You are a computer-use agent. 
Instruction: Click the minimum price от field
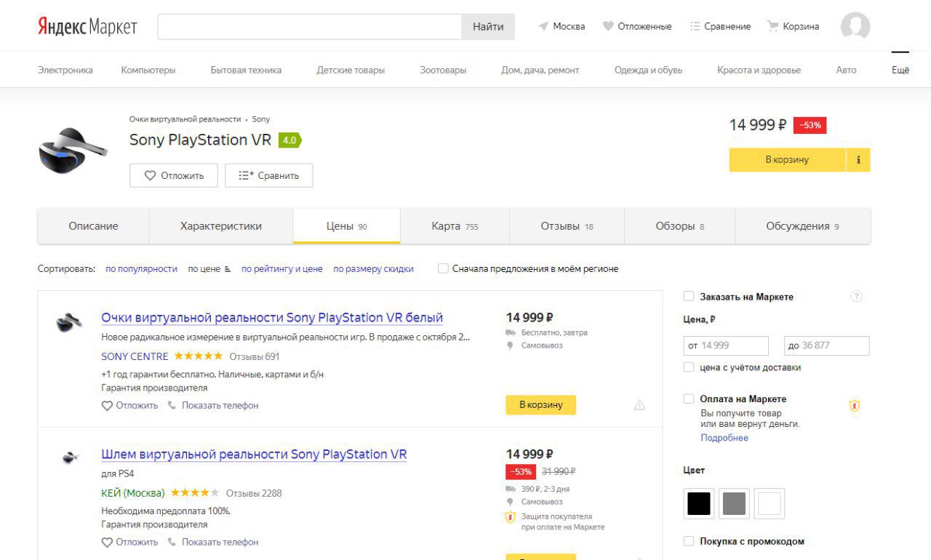[x=726, y=345]
